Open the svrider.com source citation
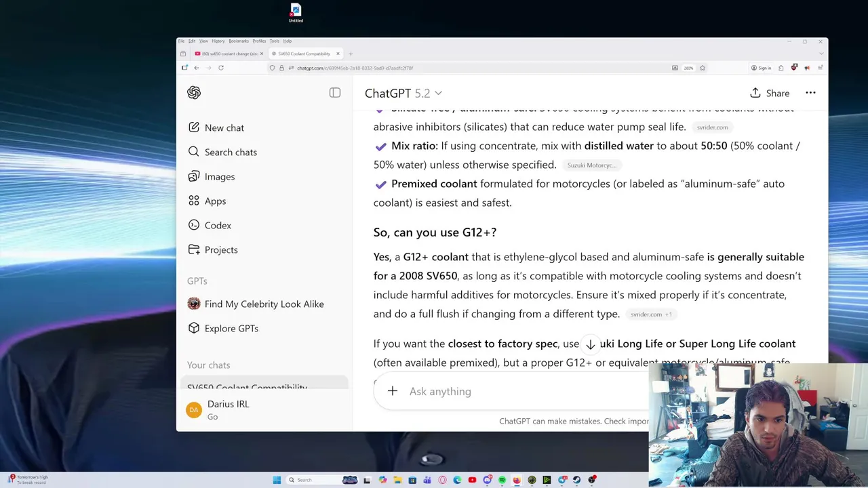Screen dimensions: 868x488 (x=712, y=127)
